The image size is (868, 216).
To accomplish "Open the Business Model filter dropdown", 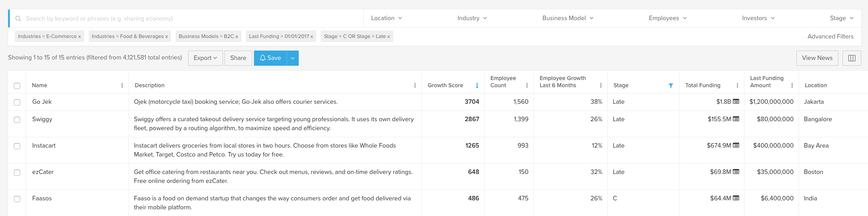I will coord(568,18).
